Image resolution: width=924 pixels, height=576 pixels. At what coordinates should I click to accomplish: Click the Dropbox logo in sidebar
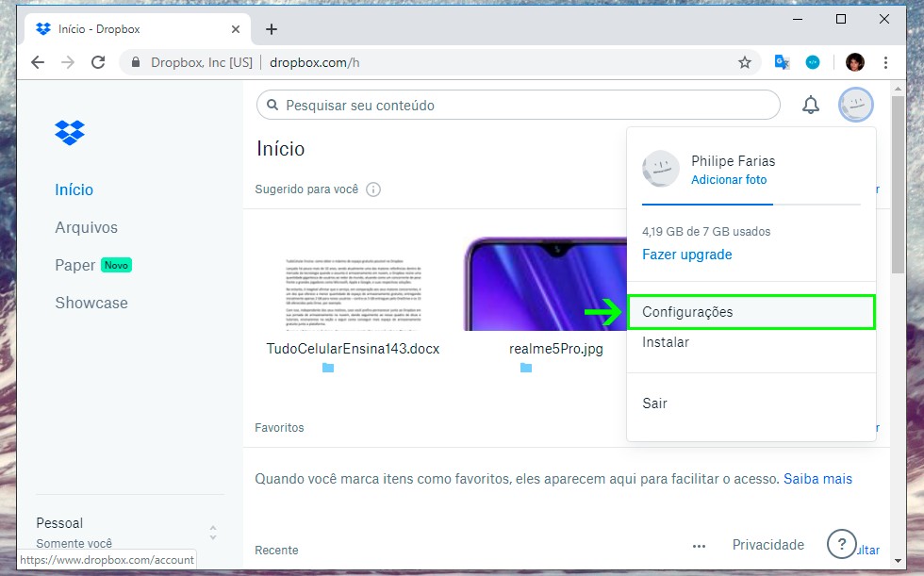click(70, 133)
